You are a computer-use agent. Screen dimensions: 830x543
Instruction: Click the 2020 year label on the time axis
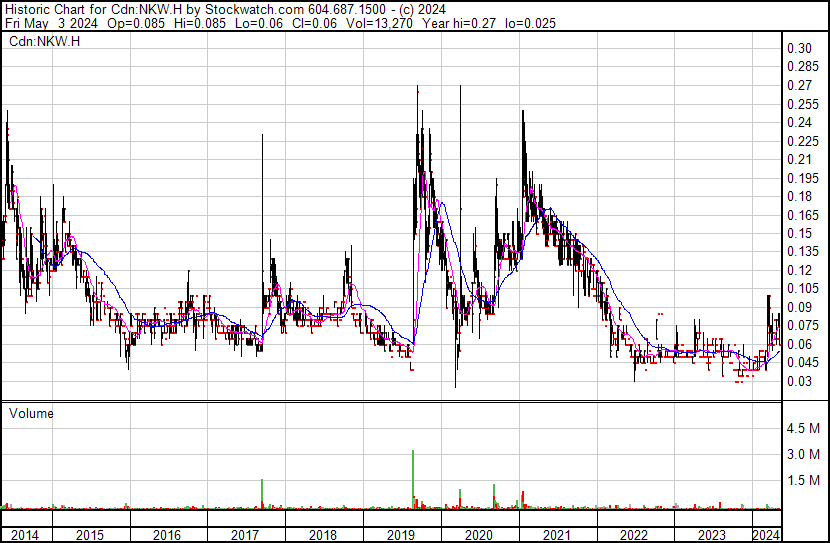click(479, 535)
